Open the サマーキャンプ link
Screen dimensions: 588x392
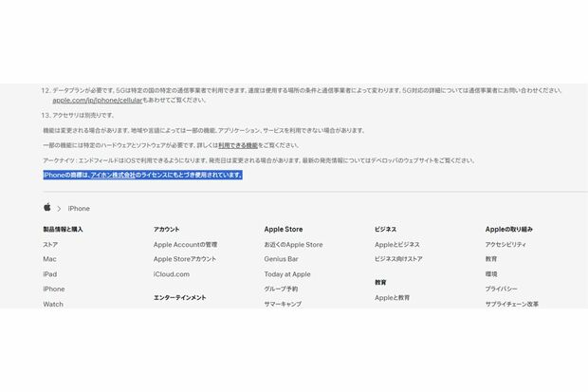point(283,304)
